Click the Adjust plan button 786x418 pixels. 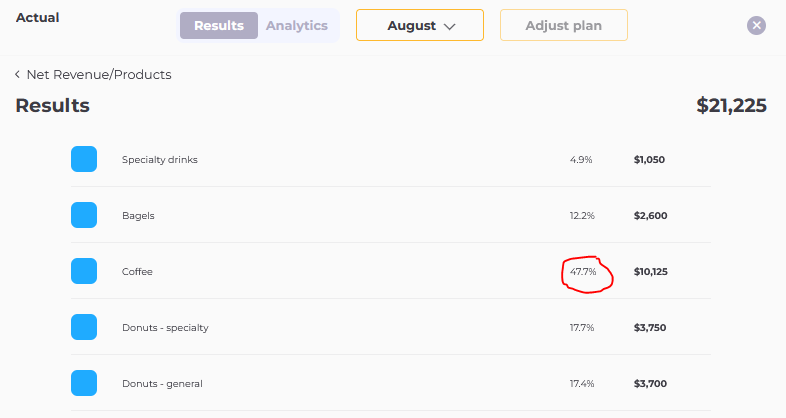(563, 26)
